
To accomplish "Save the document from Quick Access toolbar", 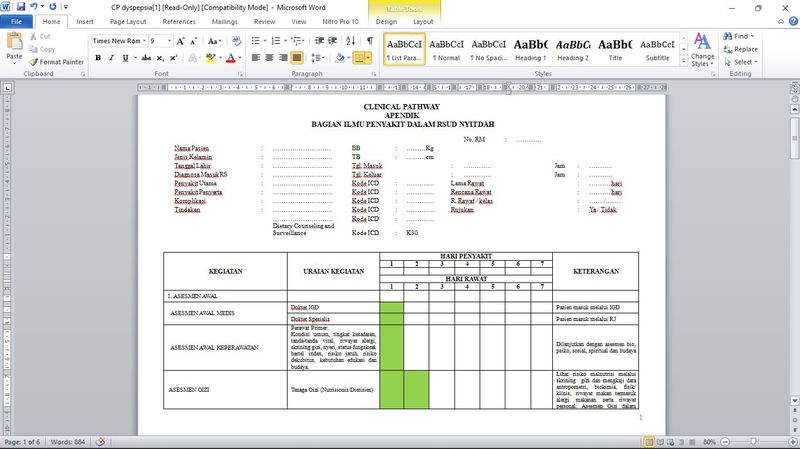I will point(21,6).
